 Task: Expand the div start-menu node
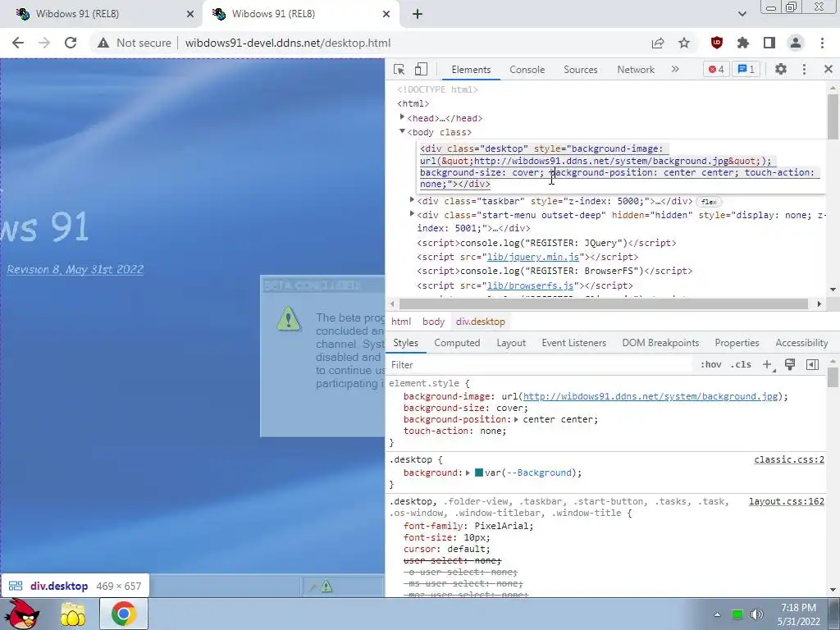(x=412, y=214)
